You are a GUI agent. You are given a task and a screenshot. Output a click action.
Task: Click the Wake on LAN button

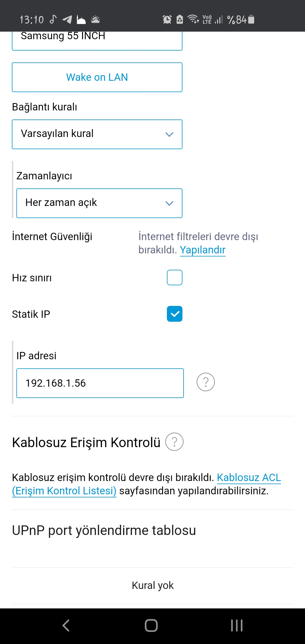coord(97,77)
